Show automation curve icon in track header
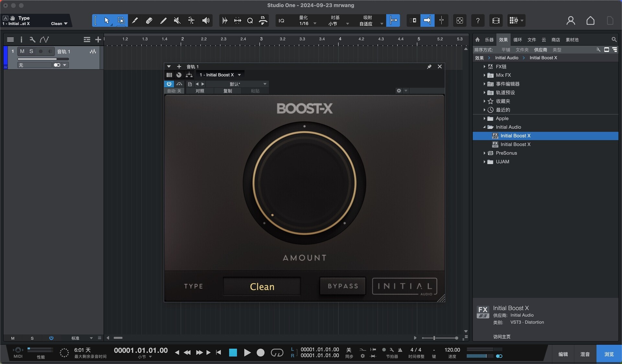622x364 pixels. coord(44,40)
